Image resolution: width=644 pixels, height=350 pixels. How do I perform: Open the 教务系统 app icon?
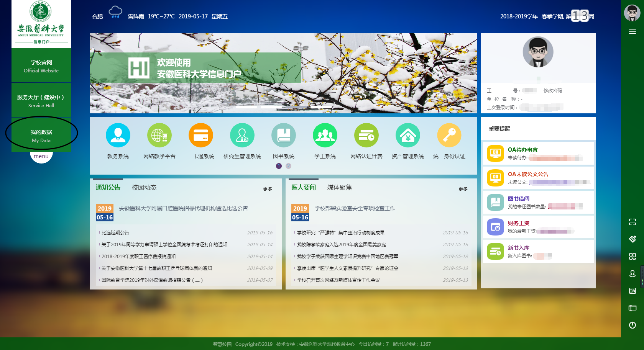point(118,136)
